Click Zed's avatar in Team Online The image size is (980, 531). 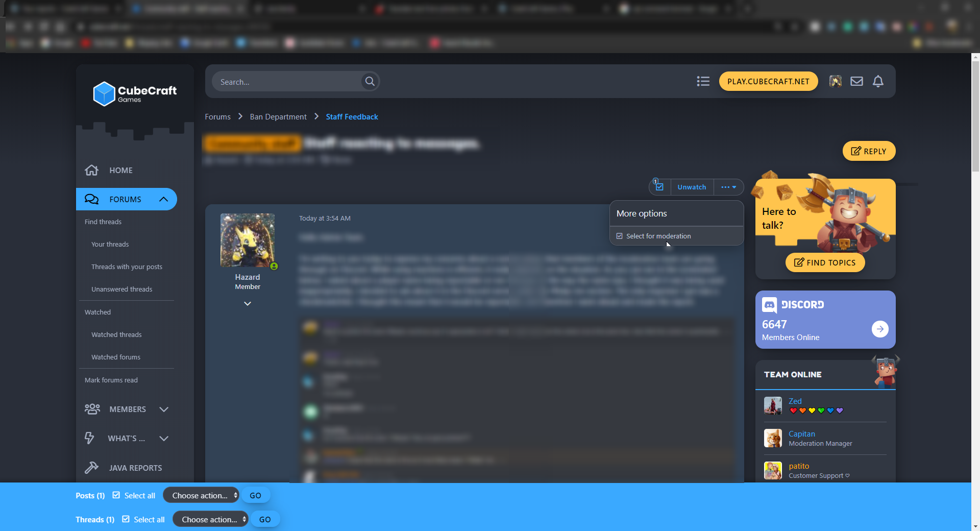tap(773, 406)
